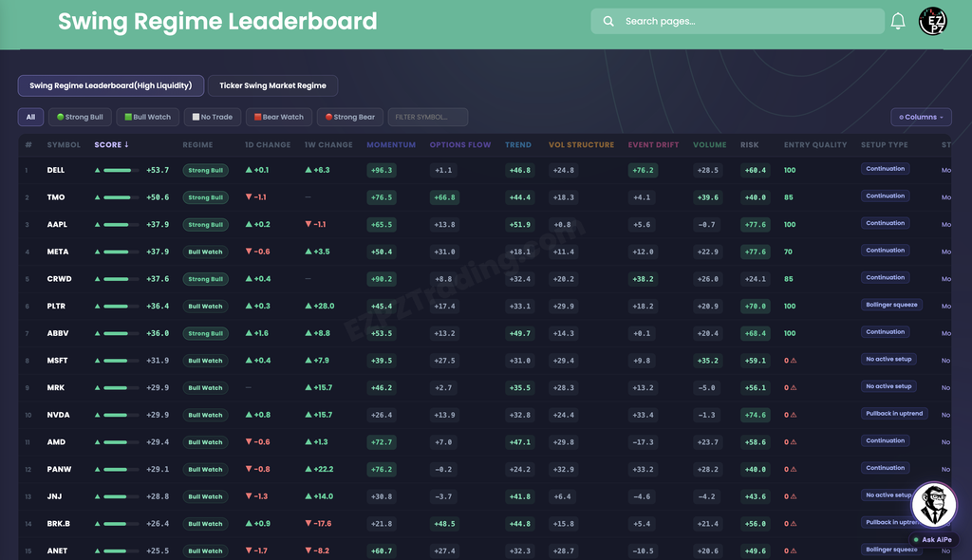Image resolution: width=972 pixels, height=560 pixels.
Task: Sort by the Momentum column header
Action: [x=391, y=144]
